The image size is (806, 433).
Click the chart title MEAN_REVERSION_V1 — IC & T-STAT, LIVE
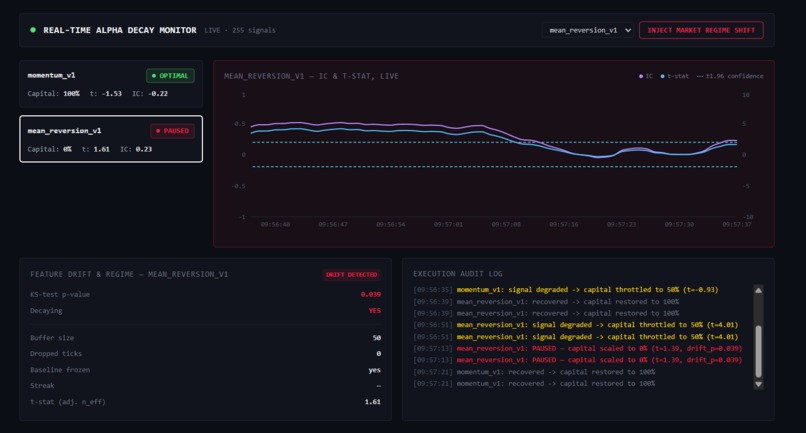pos(311,76)
